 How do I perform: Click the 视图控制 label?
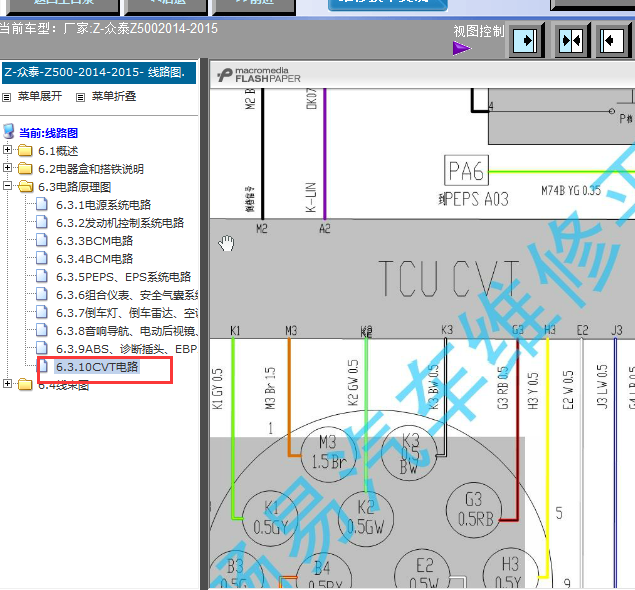(x=479, y=31)
